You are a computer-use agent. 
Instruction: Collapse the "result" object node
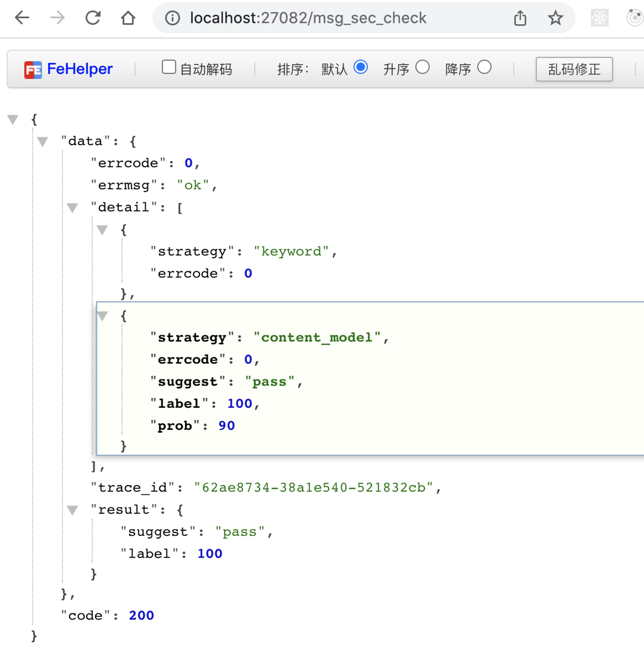[72, 510]
